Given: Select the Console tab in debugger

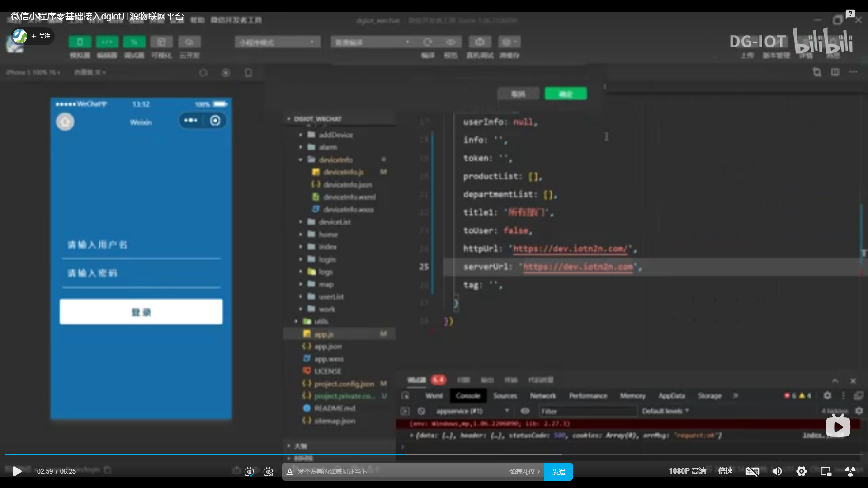Looking at the screenshot, I should pos(467,396).
